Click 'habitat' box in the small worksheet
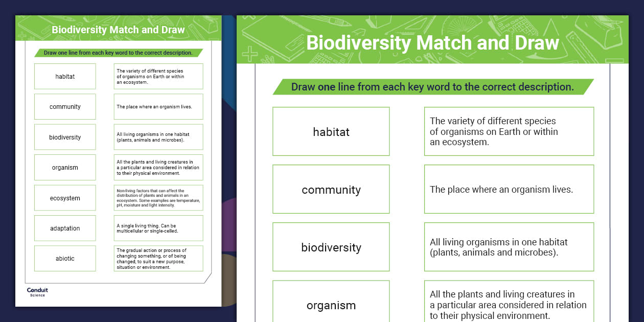Screen dimensions: 644x322 [65, 76]
